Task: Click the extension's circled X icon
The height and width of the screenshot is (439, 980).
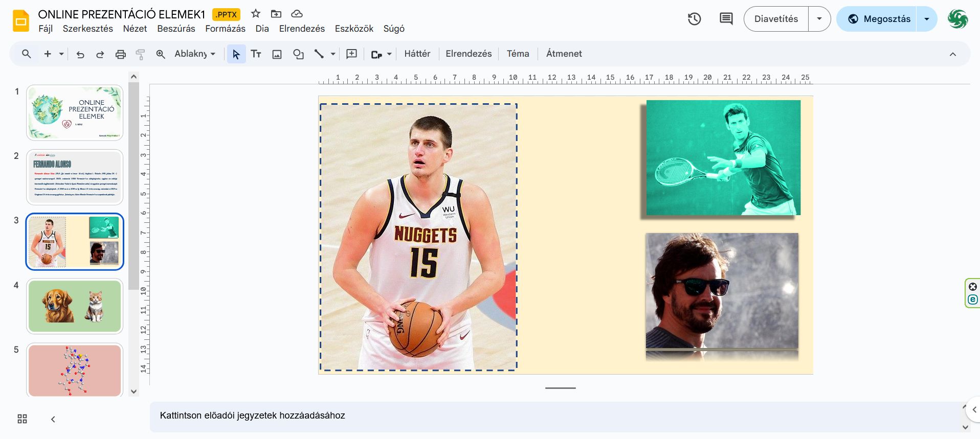Action: pyautogui.click(x=973, y=287)
